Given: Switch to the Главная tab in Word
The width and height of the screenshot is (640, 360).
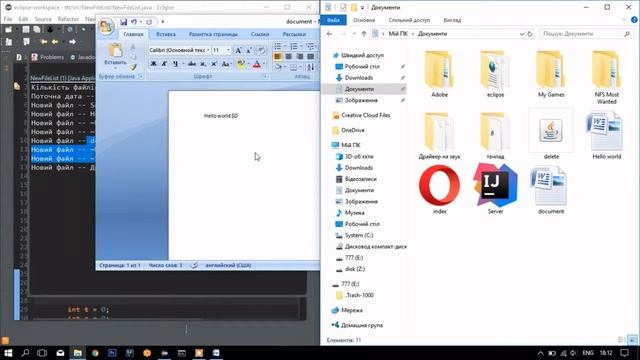Looking at the screenshot, I should point(133,34).
